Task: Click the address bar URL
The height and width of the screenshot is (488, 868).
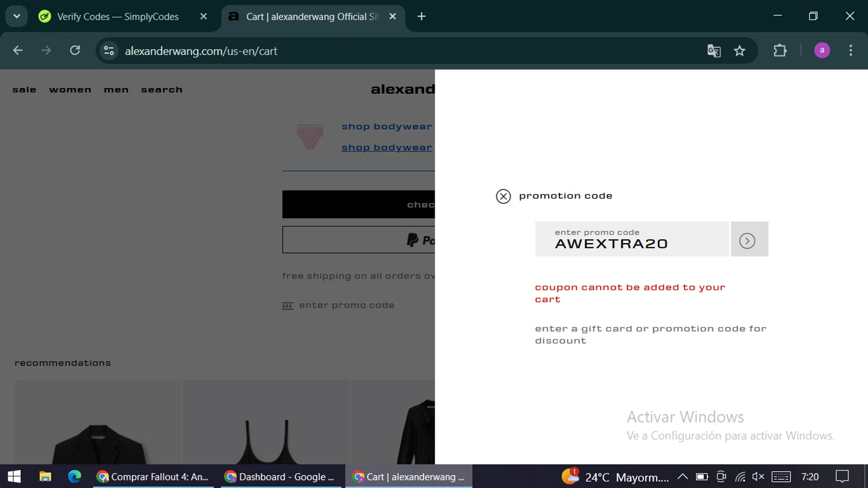Action: click(201, 51)
